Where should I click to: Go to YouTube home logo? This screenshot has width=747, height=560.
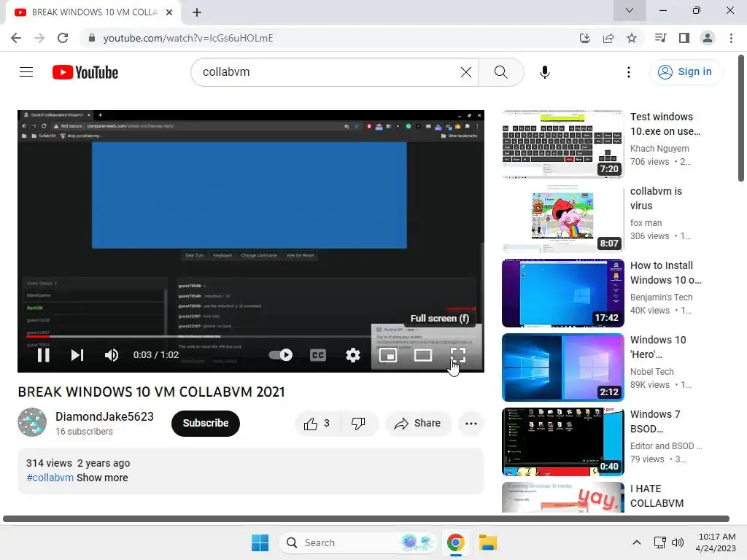pos(85,72)
